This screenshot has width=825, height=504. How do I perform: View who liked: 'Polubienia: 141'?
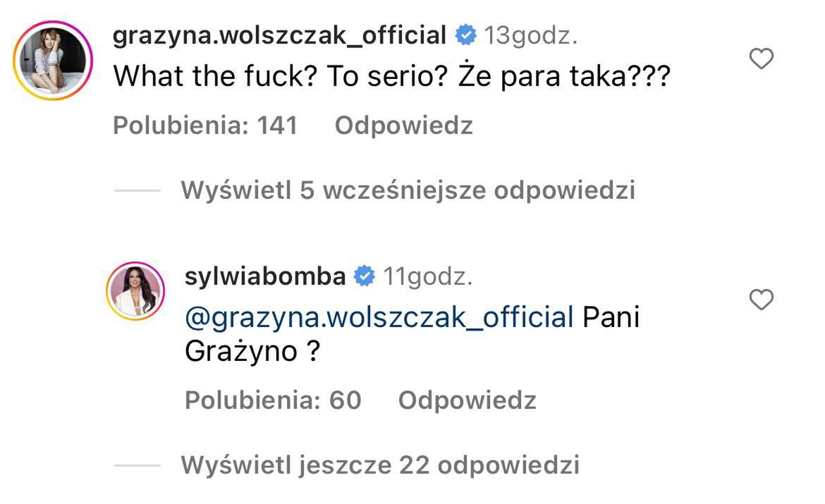[205, 126]
